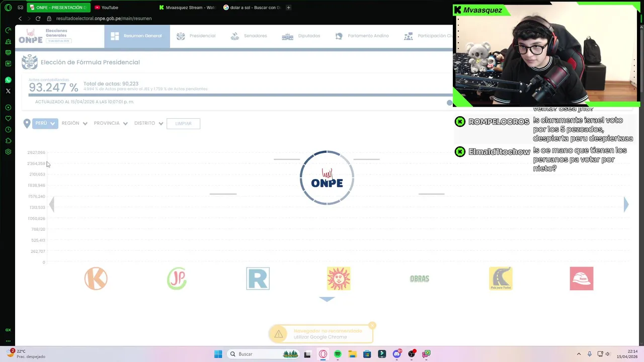Open File Explorer from the taskbar
Screen dimensions: 644x362
[352, 354]
